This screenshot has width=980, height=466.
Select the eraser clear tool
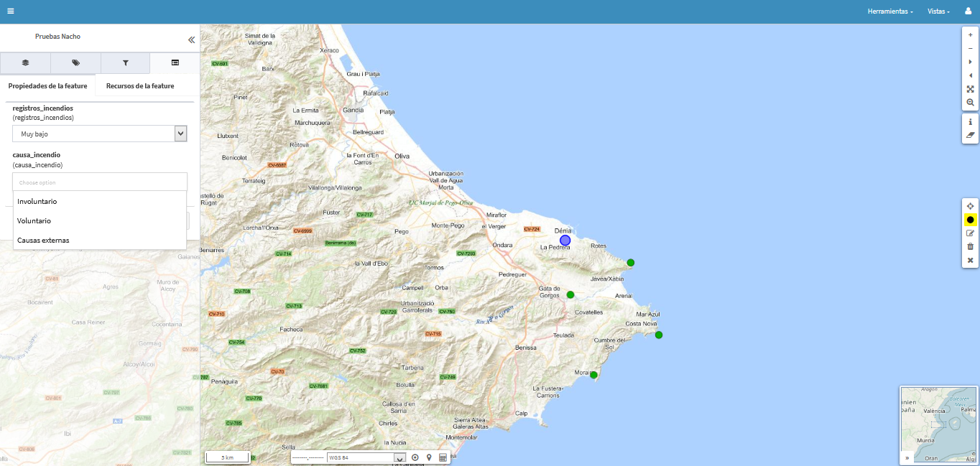click(x=970, y=135)
